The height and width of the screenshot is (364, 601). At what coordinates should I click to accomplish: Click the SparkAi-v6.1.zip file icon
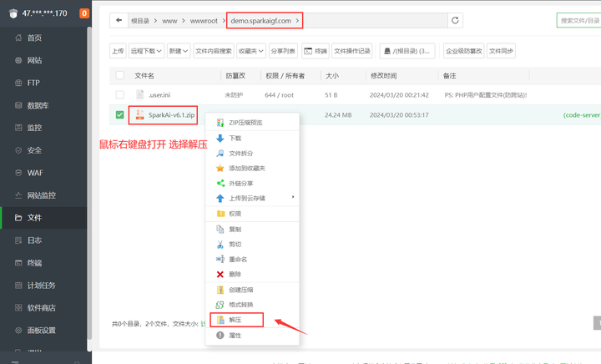click(x=140, y=114)
